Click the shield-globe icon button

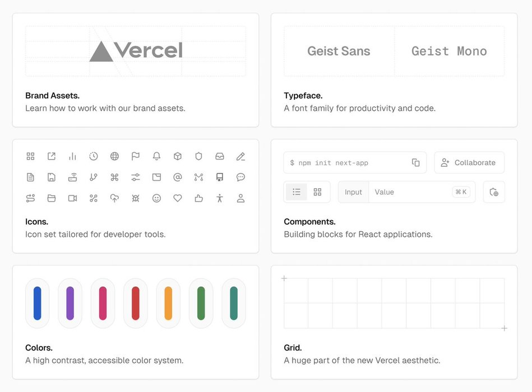click(494, 192)
